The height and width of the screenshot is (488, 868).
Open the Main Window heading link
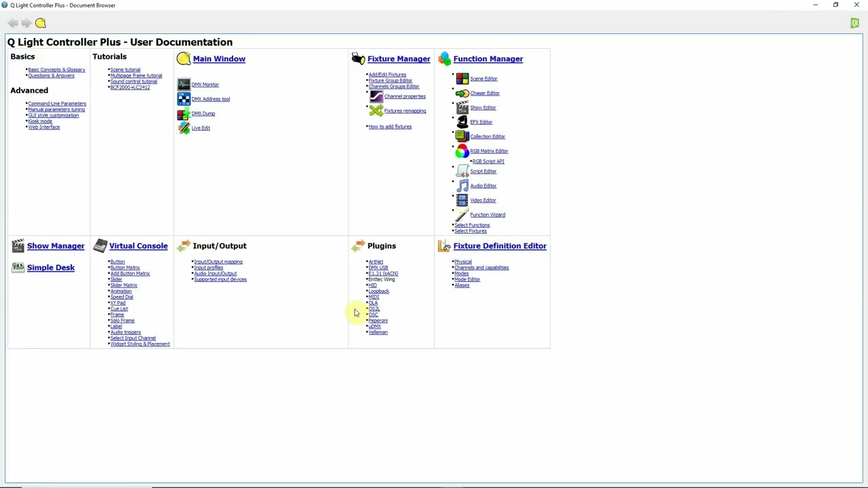pyautogui.click(x=219, y=59)
